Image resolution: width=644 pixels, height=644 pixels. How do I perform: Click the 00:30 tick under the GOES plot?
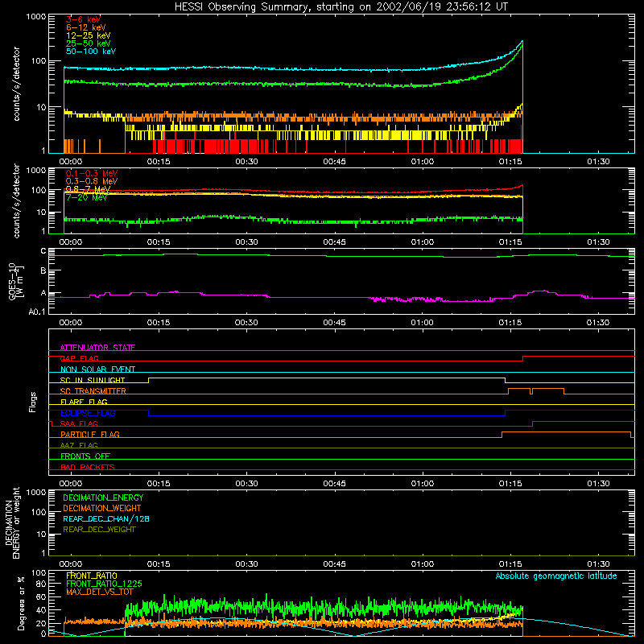[246, 323]
